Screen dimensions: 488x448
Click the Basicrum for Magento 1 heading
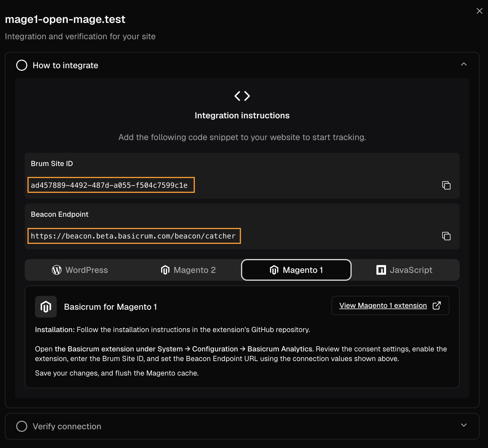(110, 307)
